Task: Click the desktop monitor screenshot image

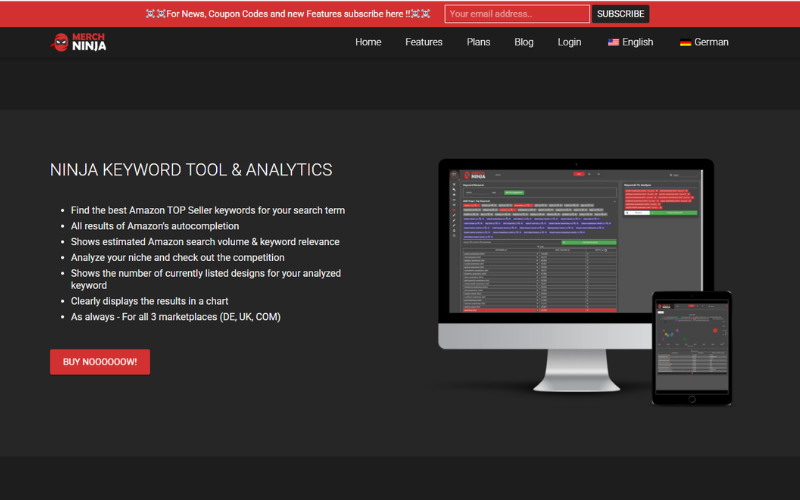Action: [x=576, y=276]
